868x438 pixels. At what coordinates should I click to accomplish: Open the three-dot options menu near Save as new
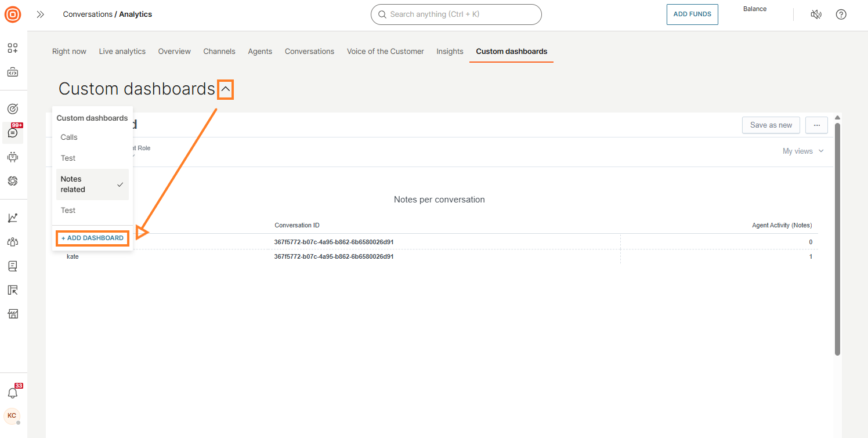point(816,125)
